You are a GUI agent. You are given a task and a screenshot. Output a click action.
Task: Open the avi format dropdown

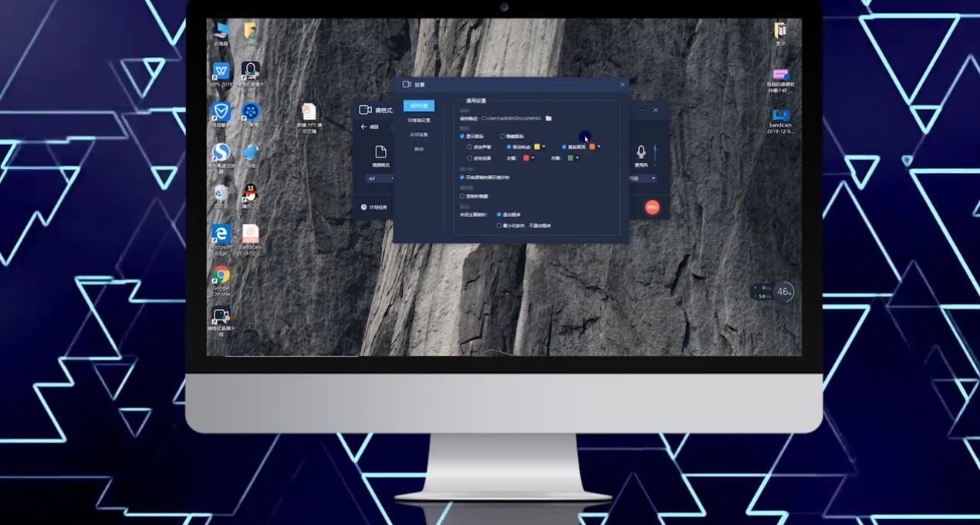tap(380, 178)
